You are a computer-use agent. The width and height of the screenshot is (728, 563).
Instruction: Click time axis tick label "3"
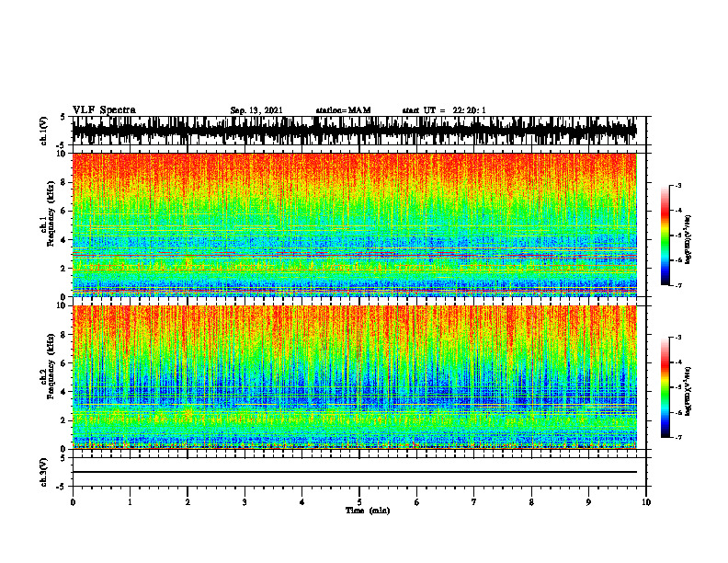(x=245, y=502)
